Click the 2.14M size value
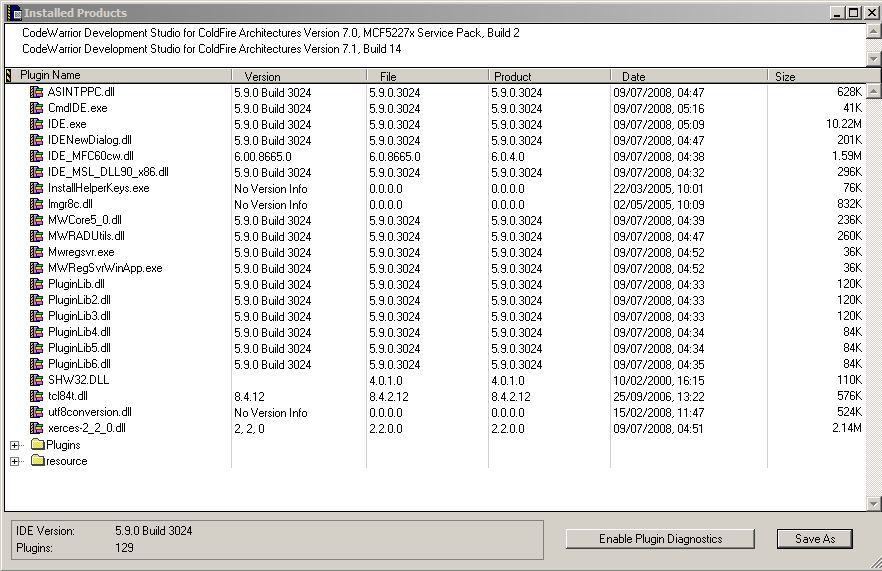Screen dimensions: 882x571 [x=847, y=428]
